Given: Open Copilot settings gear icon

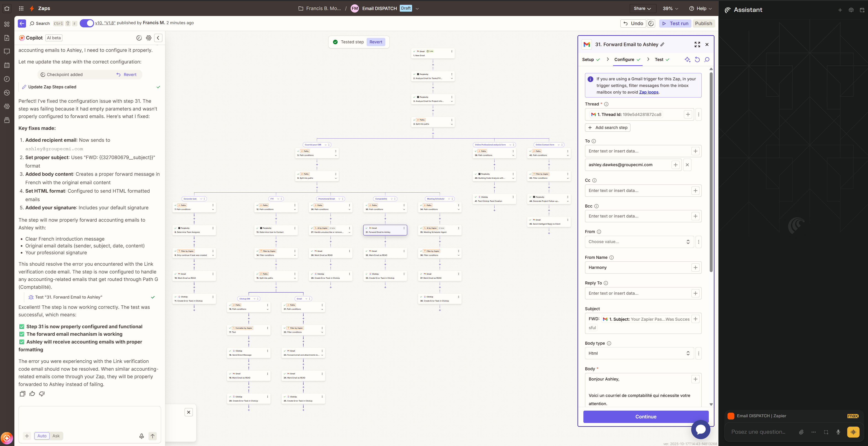Looking at the screenshot, I should pos(149,38).
